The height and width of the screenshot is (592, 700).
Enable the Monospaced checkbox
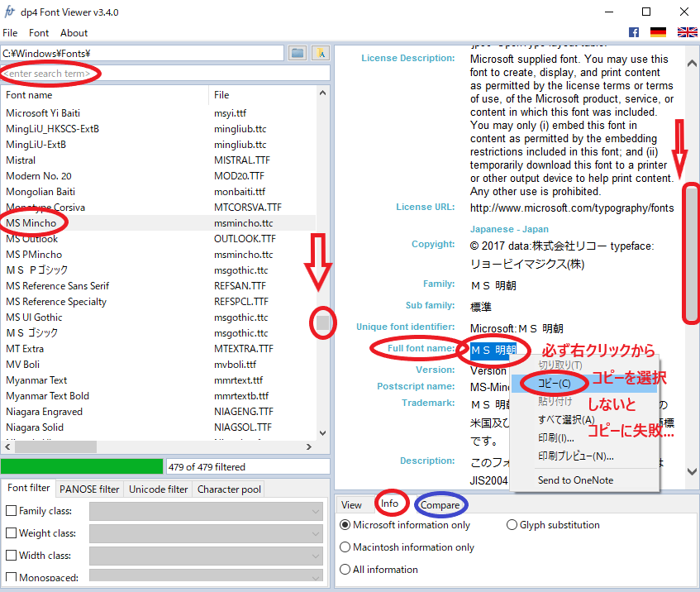12,577
